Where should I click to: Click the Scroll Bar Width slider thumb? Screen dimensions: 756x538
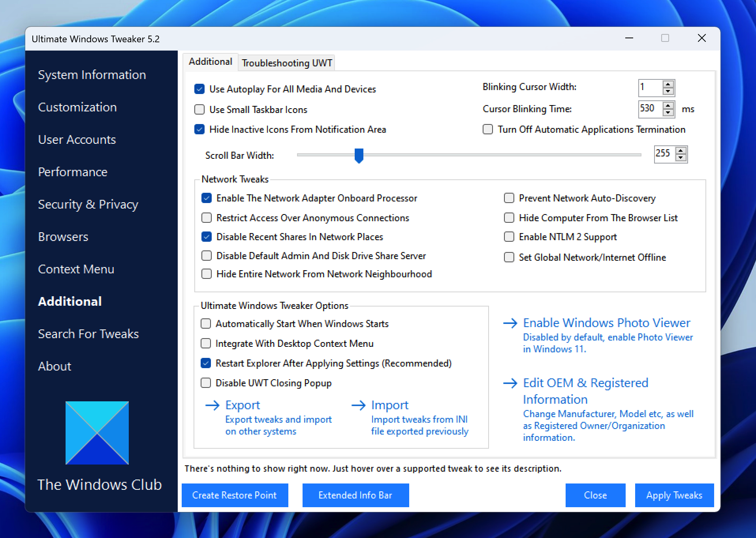point(359,156)
